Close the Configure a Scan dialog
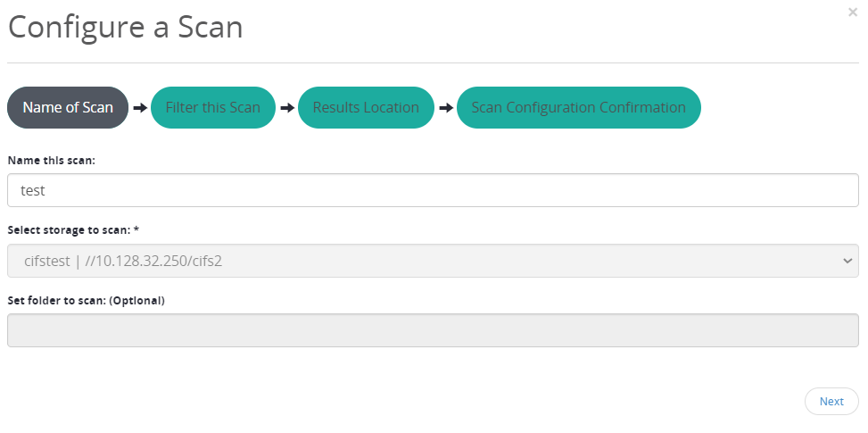868x433 pixels. (852, 12)
